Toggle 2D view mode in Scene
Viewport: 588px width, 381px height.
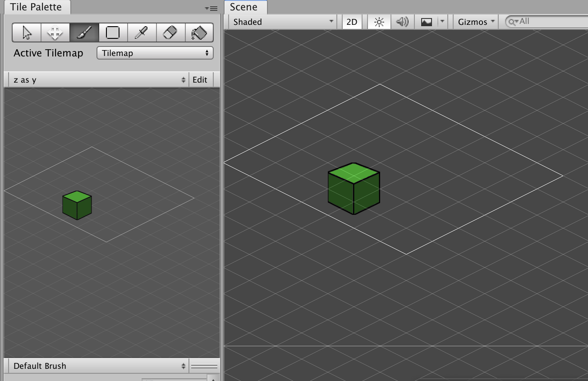pyautogui.click(x=352, y=21)
